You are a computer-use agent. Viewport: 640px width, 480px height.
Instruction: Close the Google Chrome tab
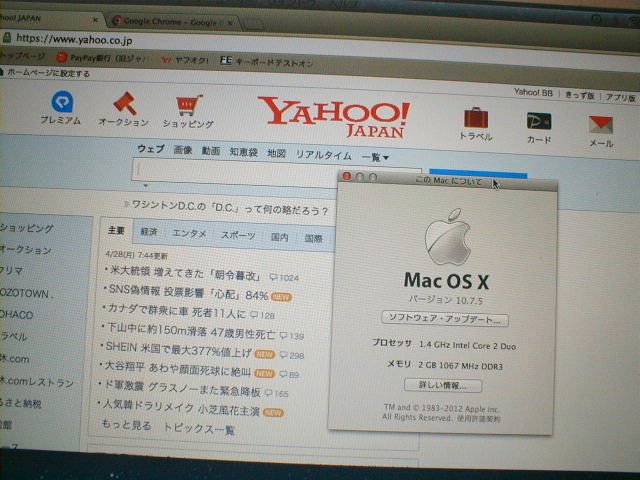[230, 22]
